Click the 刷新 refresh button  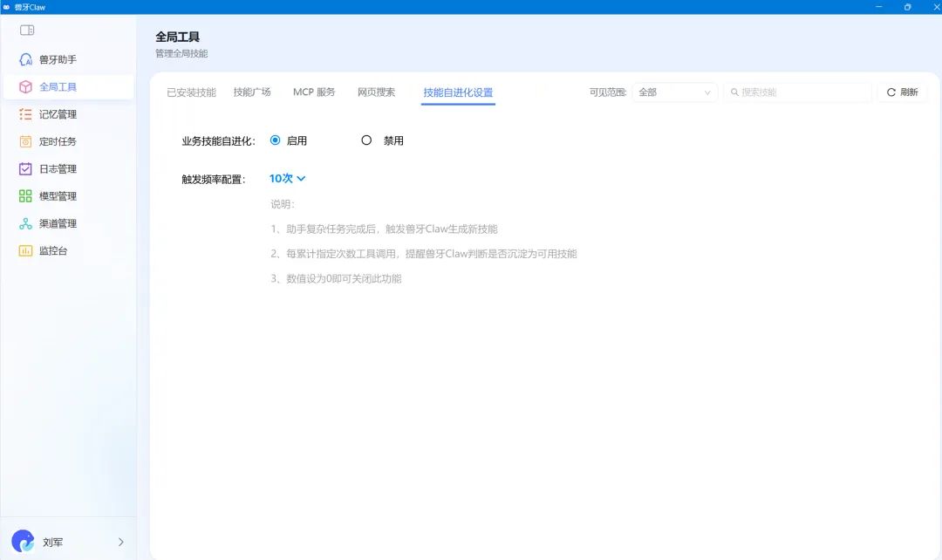[x=903, y=92]
